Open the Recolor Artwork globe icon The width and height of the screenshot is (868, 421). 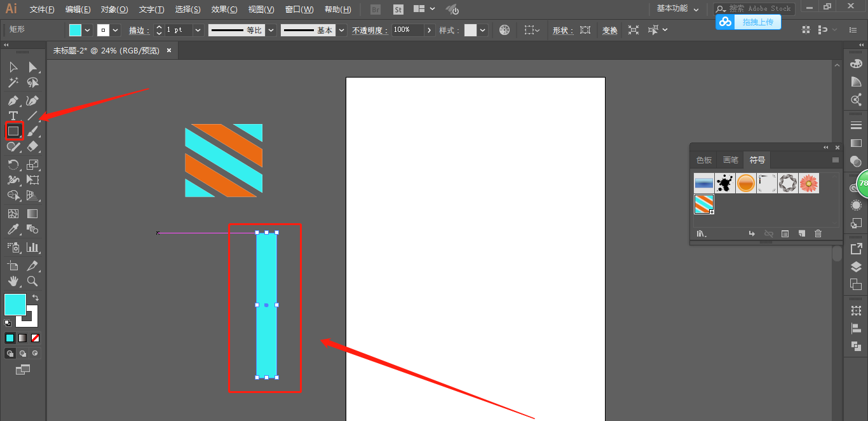pyautogui.click(x=505, y=30)
